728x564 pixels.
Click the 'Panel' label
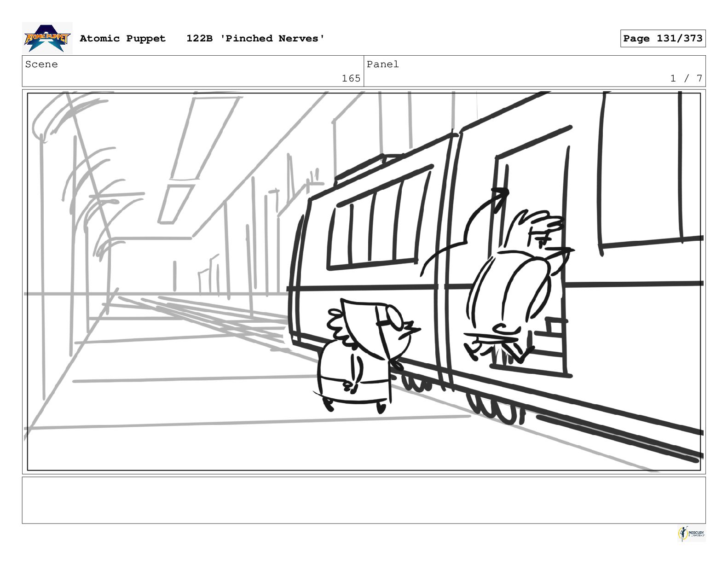point(383,64)
